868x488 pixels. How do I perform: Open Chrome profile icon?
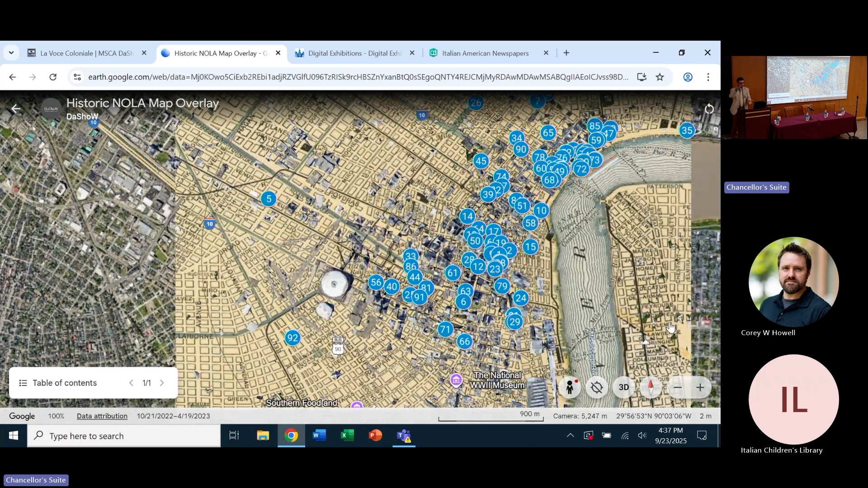click(x=688, y=77)
